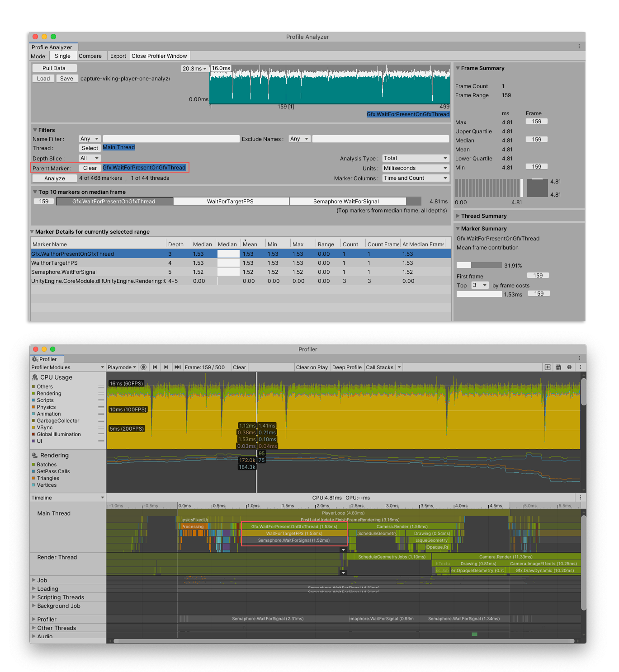Click the Pull Data button
Viewport: 619px width, 672px height.
(x=54, y=68)
